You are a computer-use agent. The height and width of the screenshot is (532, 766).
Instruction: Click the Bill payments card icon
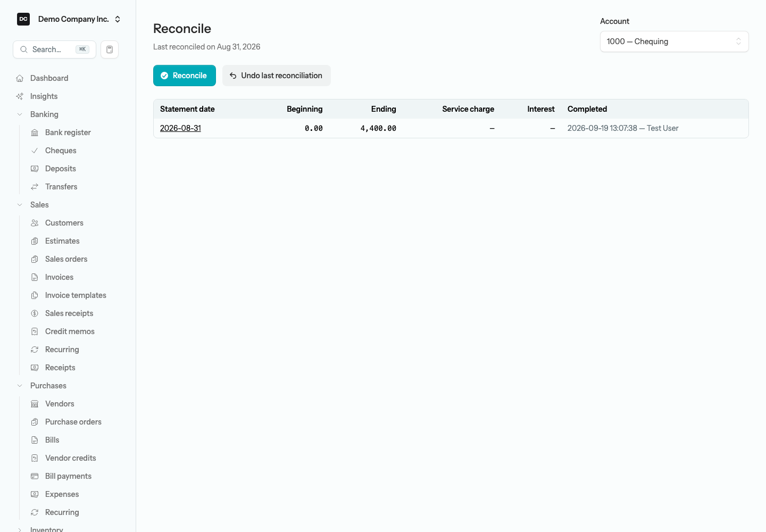tap(35, 476)
